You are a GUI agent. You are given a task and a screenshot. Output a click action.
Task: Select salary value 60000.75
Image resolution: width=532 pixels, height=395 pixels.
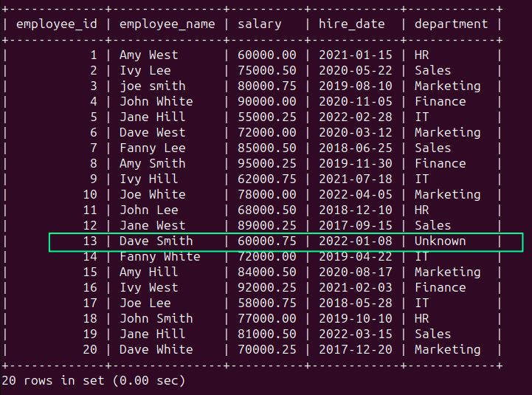coord(266,241)
